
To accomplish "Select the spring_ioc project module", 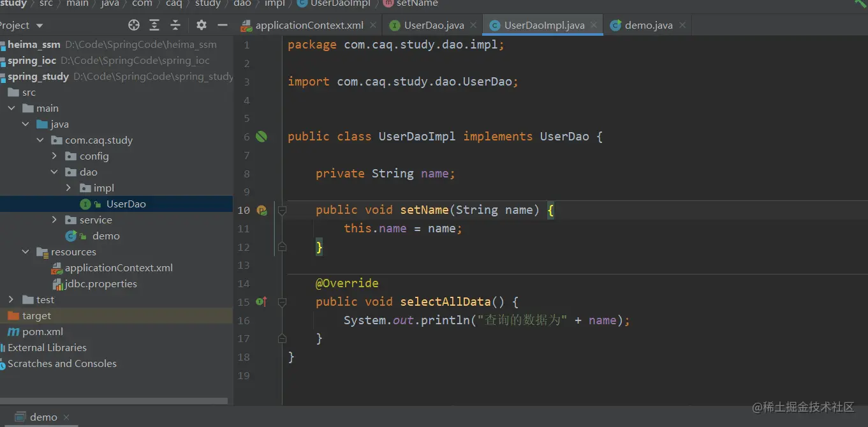I will tap(116, 61).
